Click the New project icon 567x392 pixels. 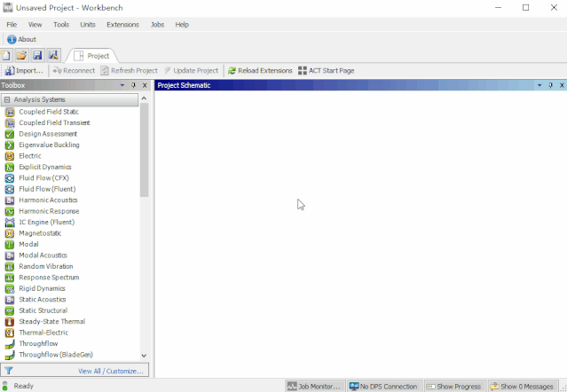tap(6, 55)
